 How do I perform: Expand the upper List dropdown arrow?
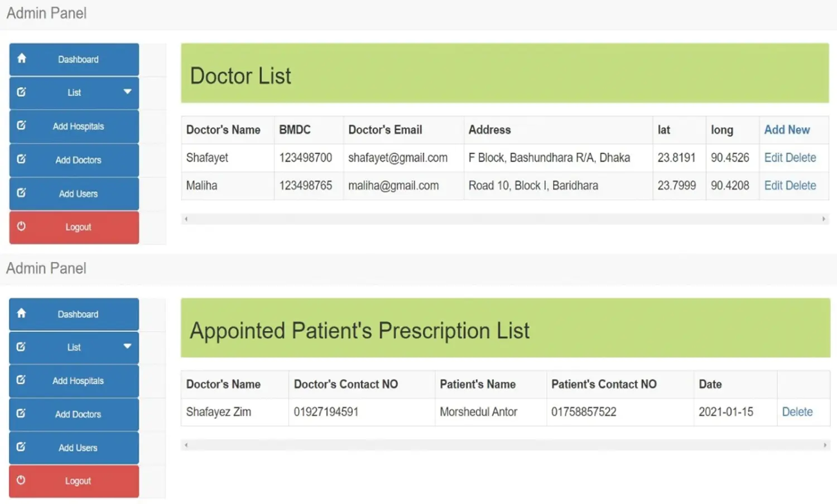pyautogui.click(x=127, y=91)
